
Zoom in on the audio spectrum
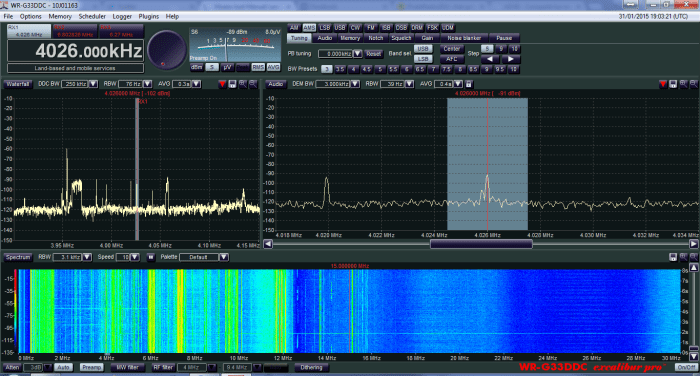[x=683, y=84]
